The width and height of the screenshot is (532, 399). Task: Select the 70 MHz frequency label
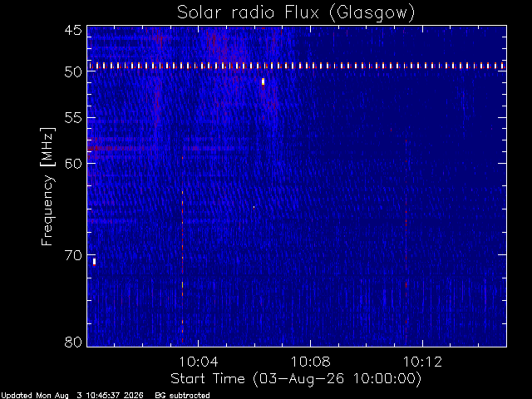click(x=73, y=255)
